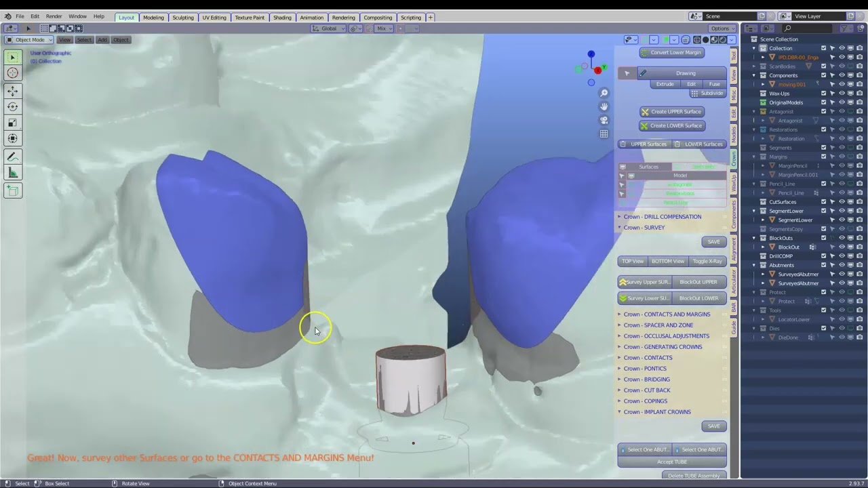
Task: Switch to Sculpting workspace tab
Action: (182, 17)
